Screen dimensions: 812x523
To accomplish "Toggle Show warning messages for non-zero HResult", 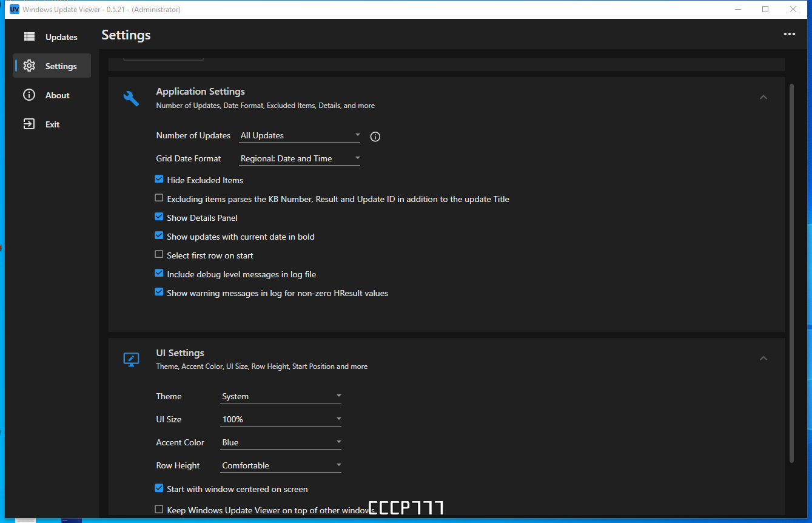I will point(159,292).
